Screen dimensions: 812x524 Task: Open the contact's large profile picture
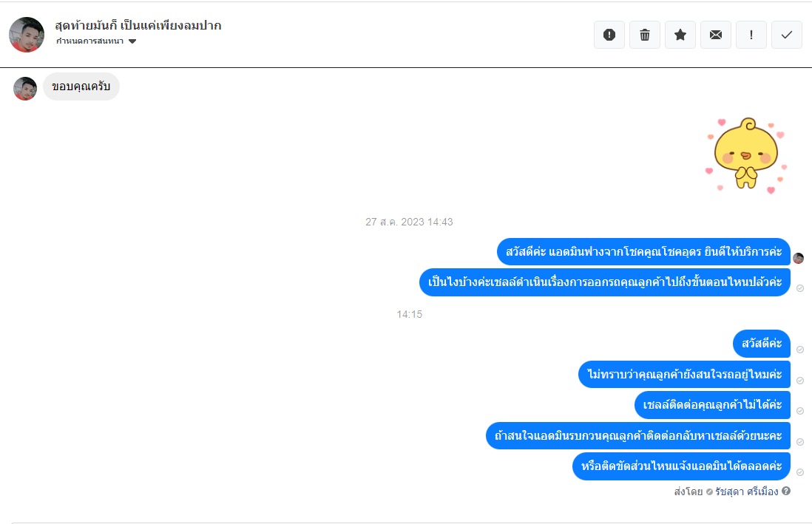tap(27, 35)
